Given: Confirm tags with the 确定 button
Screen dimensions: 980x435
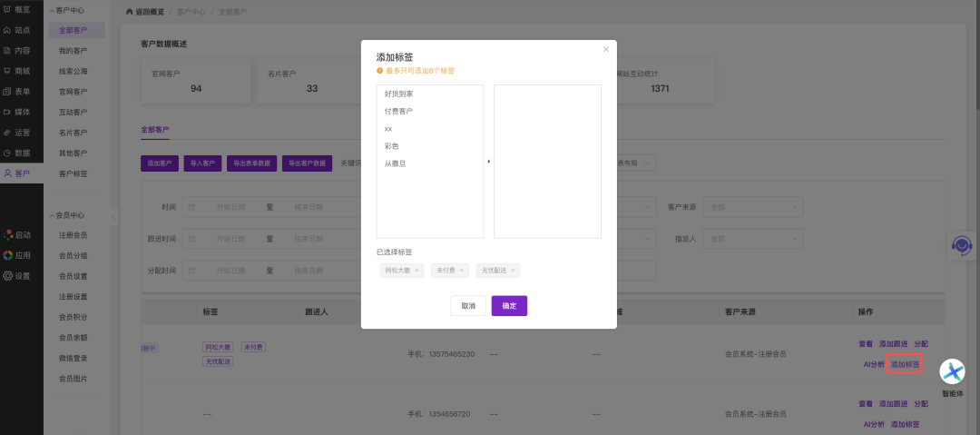Looking at the screenshot, I should (509, 306).
